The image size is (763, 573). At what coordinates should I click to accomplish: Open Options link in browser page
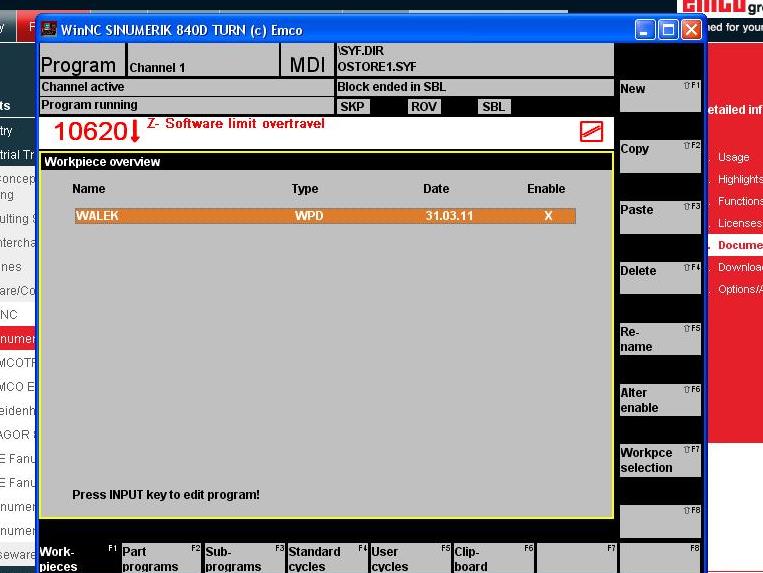tap(740, 289)
